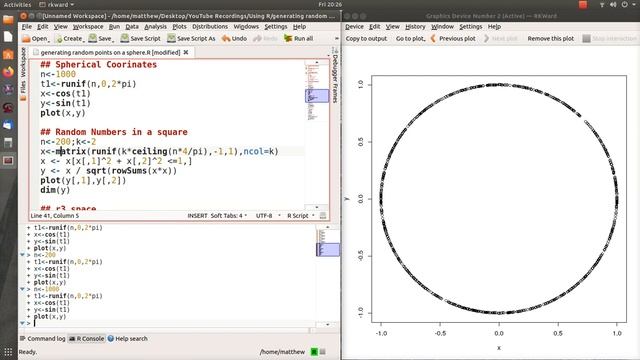This screenshot has height=360, width=640.
Task: Click the Fri 20:26 clock
Action: 330,4
